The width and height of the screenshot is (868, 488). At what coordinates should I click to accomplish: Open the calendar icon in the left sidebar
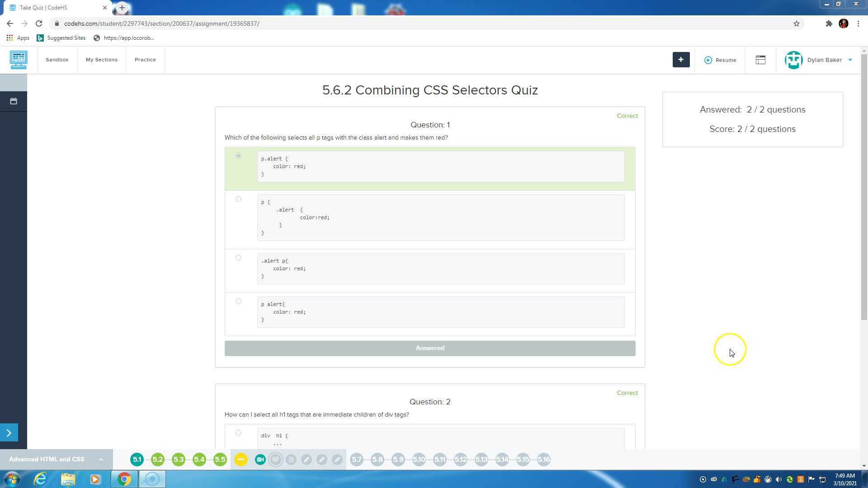tap(13, 101)
